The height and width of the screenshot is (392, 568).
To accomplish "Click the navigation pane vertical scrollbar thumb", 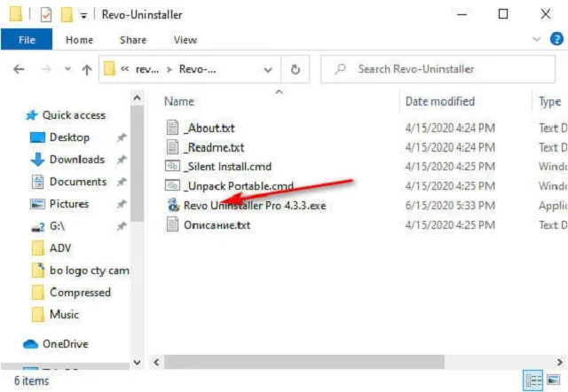I will coord(137,163).
